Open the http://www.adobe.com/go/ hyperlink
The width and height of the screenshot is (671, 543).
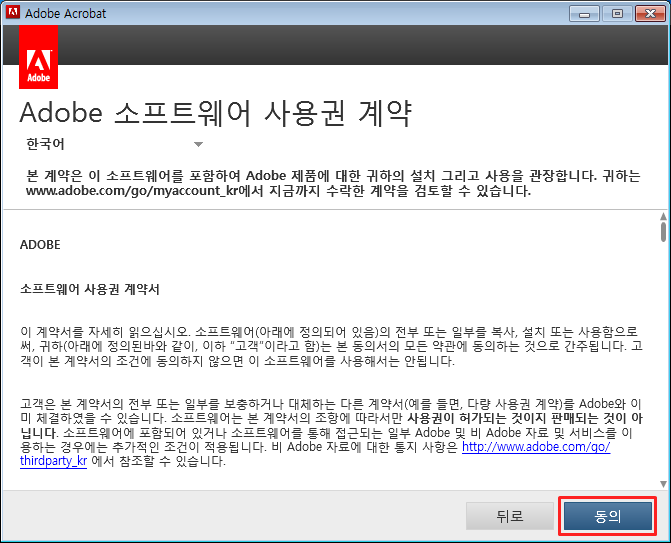click(536, 447)
